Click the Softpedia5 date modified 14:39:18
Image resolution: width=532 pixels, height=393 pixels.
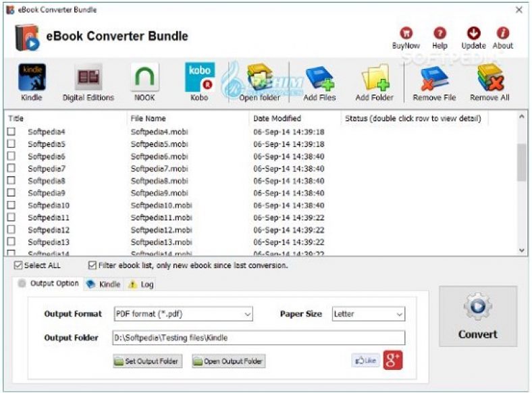point(289,145)
